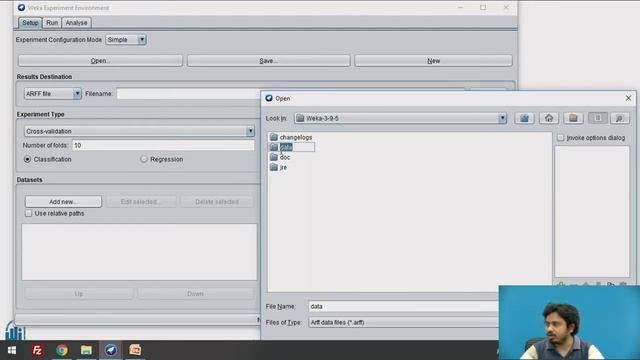Screen dimensions: 640x360
Task: Open the Windows Start menu
Action: tap(12, 350)
